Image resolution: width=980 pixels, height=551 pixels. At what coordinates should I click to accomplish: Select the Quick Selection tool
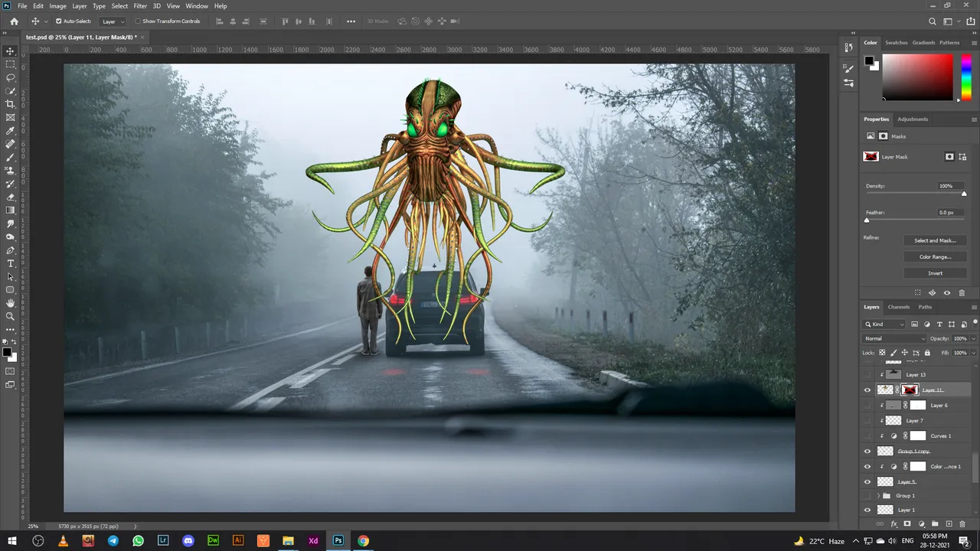click(x=10, y=91)
